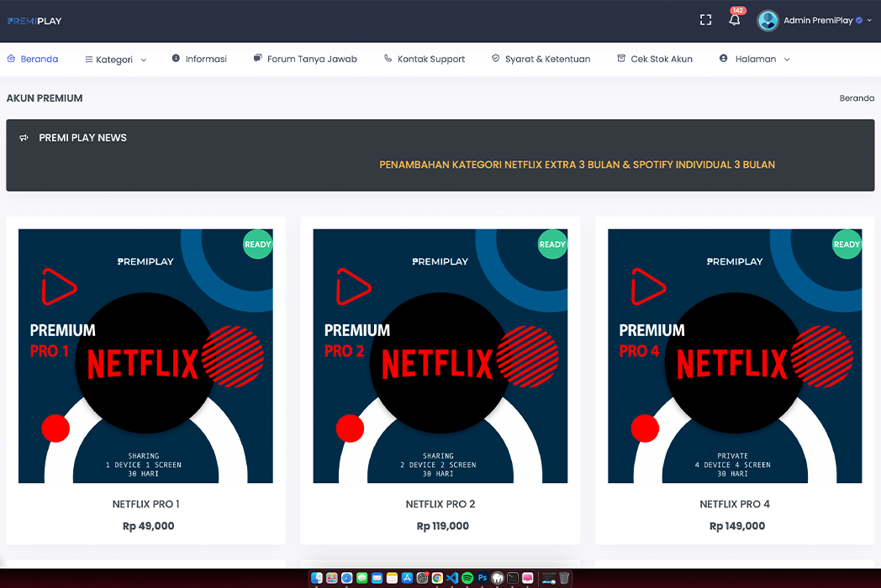Image resolution: width=881 pixels, height=588 pixels.
Task: Click the NETFLIX PRO 2 title link
Action: pos(440,504)
